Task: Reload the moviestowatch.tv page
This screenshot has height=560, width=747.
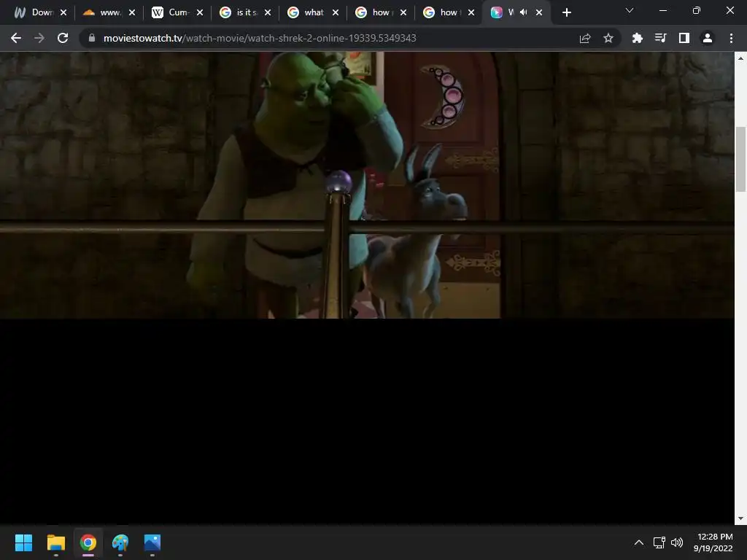Action: pos(63,38)
